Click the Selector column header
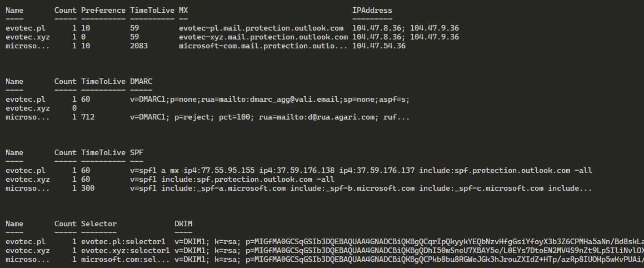644x268 pixels. click(99, 224)
